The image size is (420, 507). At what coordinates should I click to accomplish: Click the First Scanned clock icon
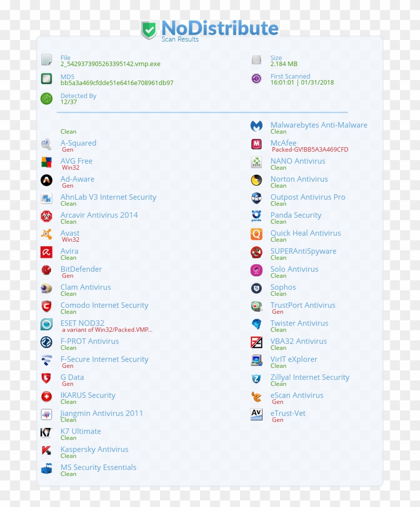[x=256, y=79]
